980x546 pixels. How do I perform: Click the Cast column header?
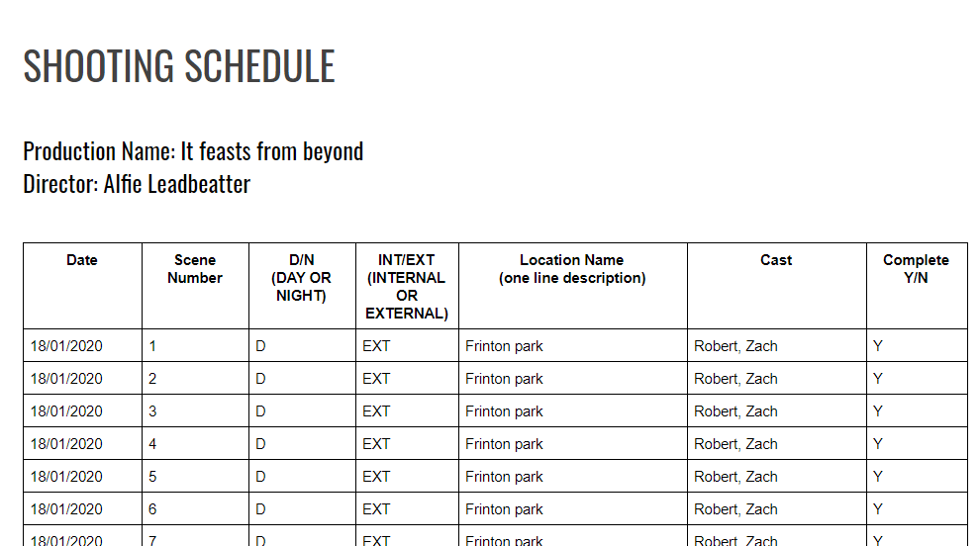point(776,260)
